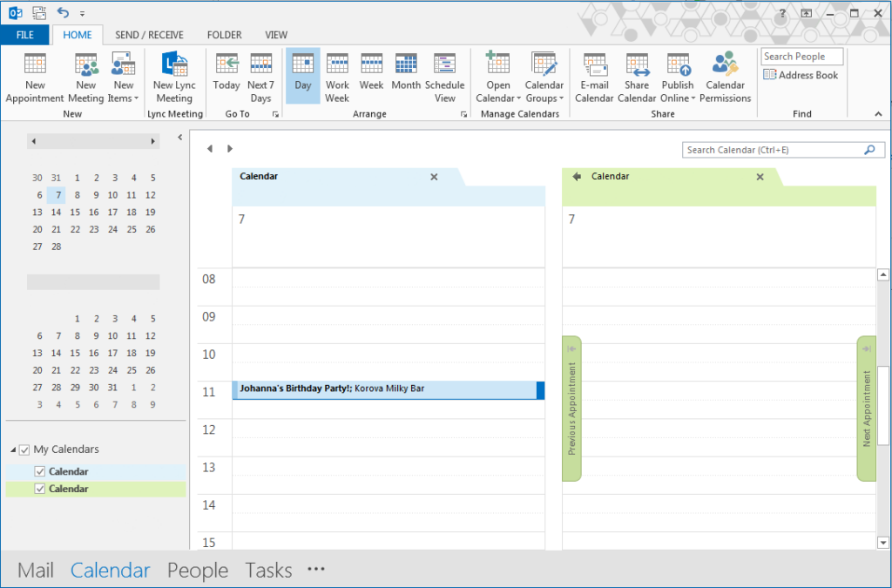Switch to the VIEW ribbon tab
This screenshot has height=588, width=892.
276,35
